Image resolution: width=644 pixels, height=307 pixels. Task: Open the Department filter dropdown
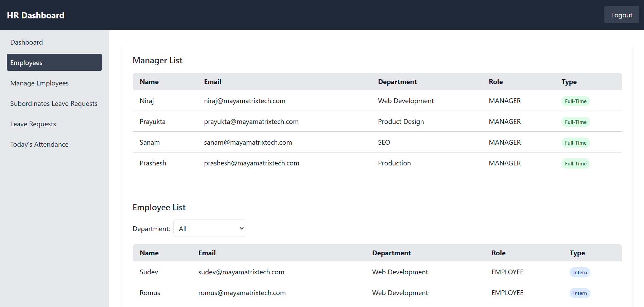click(x=209, y=228)
